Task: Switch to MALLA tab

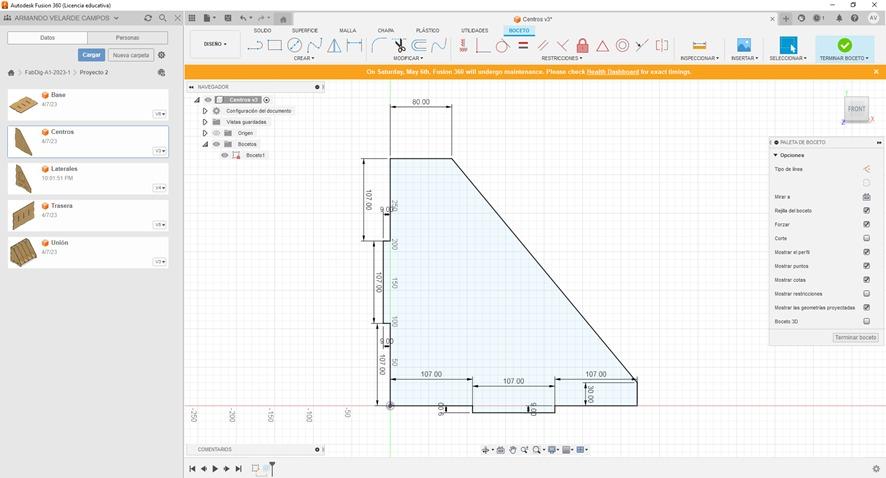Action: tap(348, 31)
